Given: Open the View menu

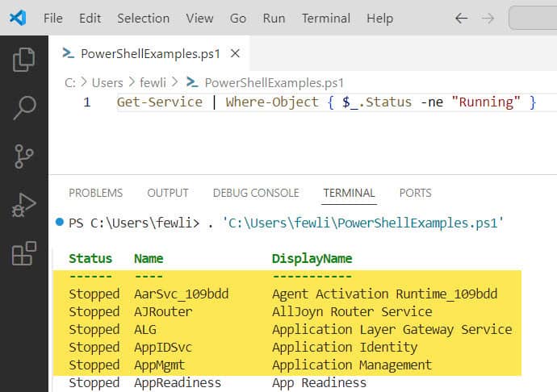Looking at the screenshot, I should pyautogui.click(x=199, y=18).
